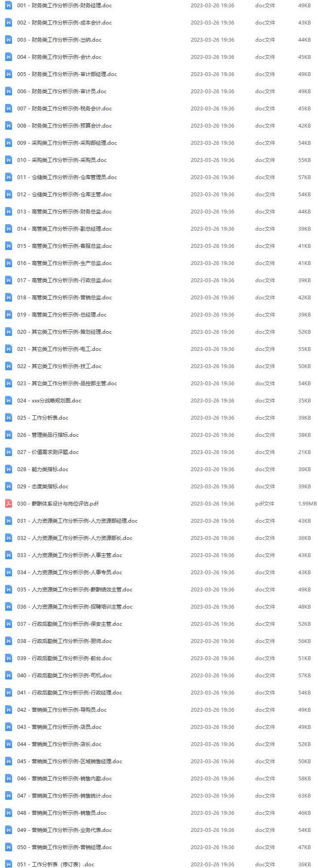Screen dimensions: 318x868
Task: Click the Word icon of 045 区域销售经理.doc
Action: point(9,761)
